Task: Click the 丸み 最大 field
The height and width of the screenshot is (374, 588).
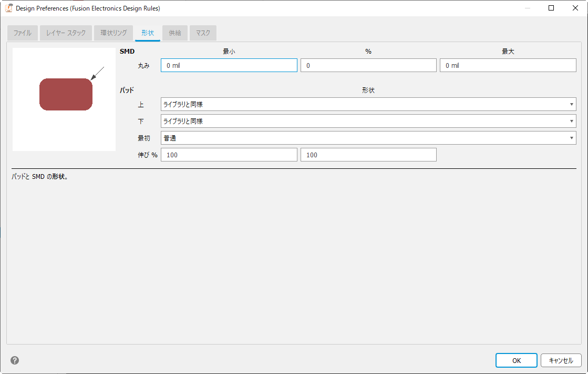Action: point(508,65)
